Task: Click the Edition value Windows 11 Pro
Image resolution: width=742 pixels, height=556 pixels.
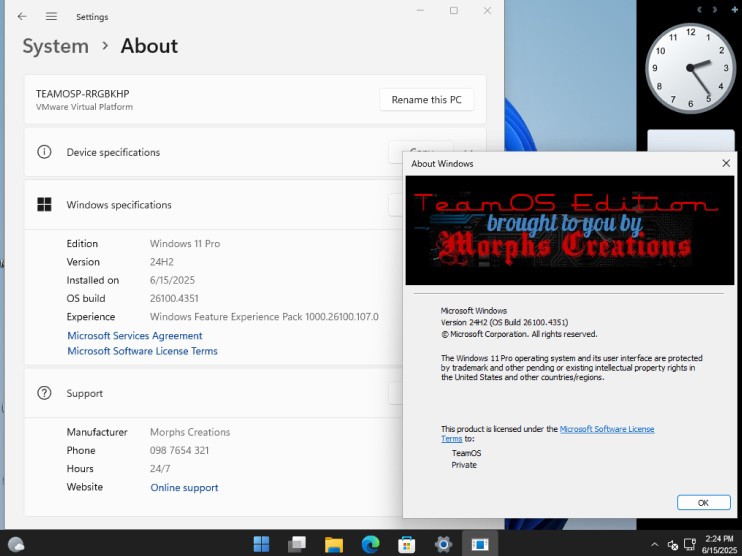Action: tap(185, 244)
